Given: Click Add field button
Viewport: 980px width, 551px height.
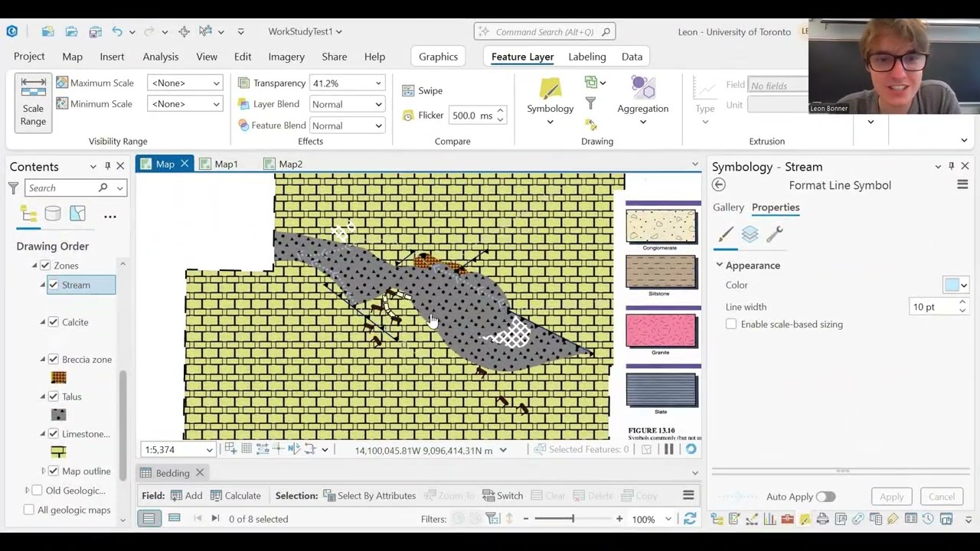Looking at the screenshot, I should click(186, 496).
